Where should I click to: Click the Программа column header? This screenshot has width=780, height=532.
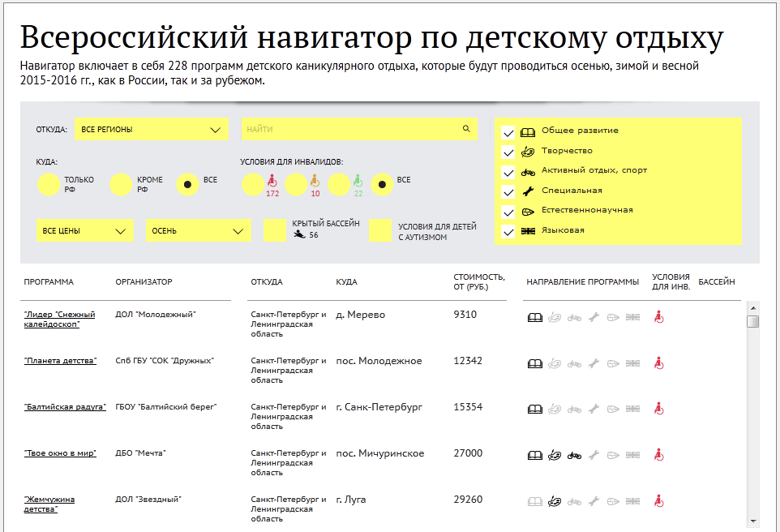[x=49, y=281]
